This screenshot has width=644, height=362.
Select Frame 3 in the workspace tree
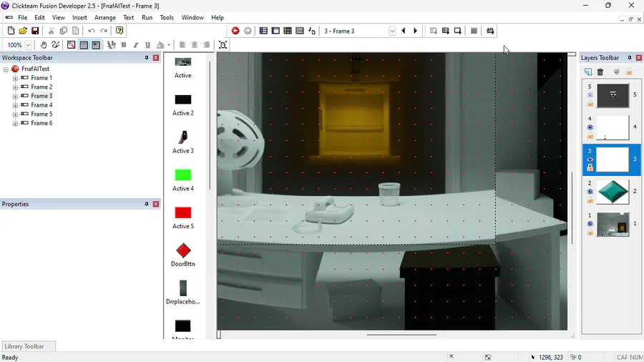(42, 96)
